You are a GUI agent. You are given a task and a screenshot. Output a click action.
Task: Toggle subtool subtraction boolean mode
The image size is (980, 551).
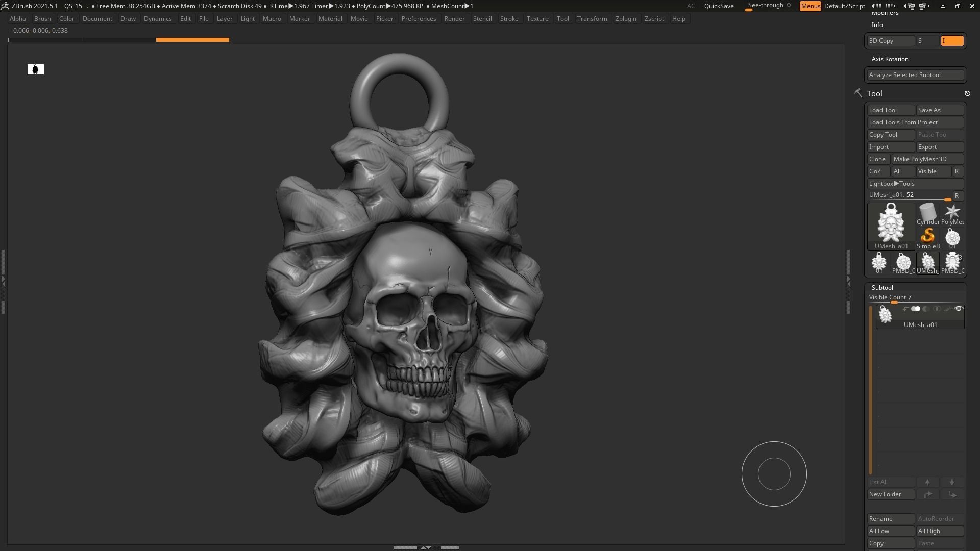point(926,309)
